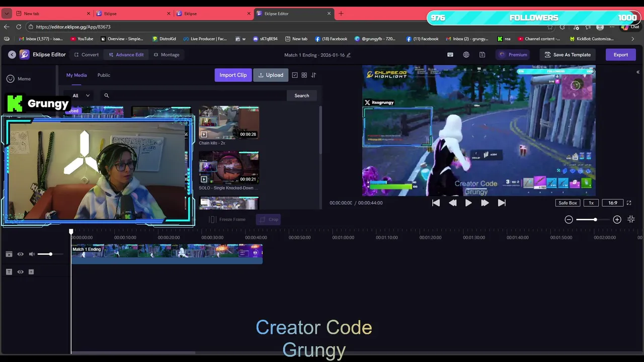Zoom in the timeline with plus icon
Screen dimensions: 644x362
tap(617, 219)
